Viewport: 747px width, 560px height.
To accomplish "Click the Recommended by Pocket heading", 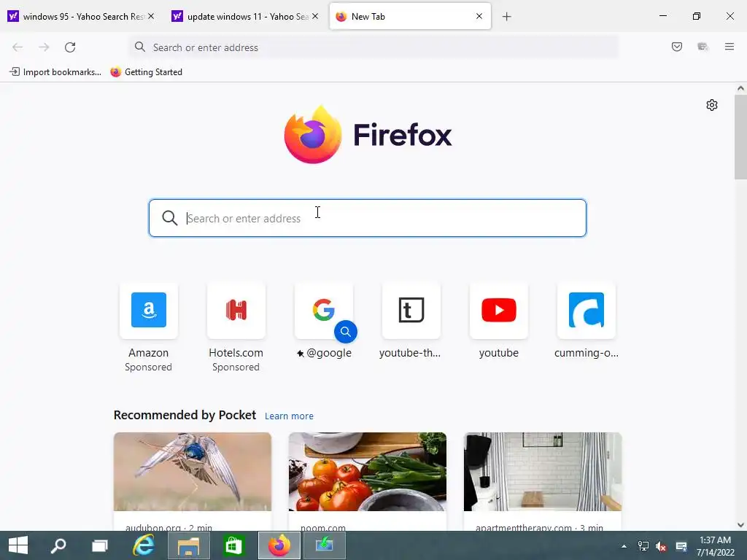I will pos(185,415).
